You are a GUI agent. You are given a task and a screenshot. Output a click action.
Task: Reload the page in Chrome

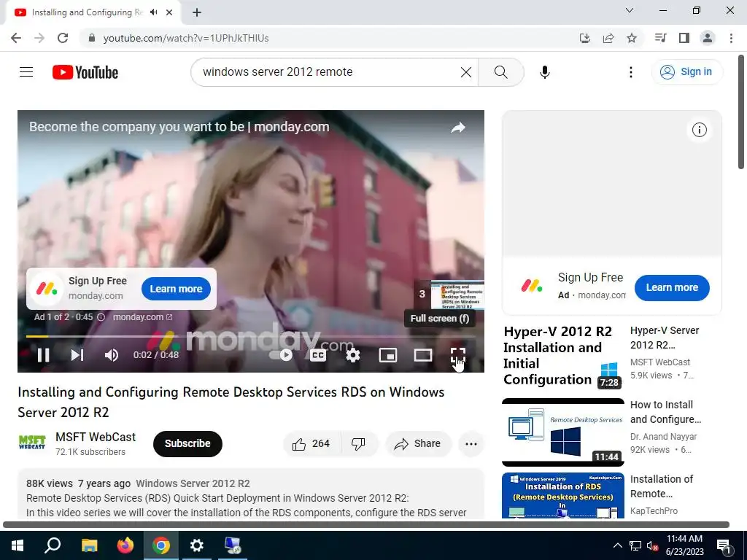point(63,38)
